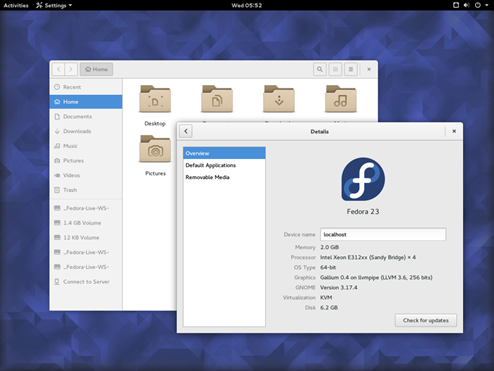
Task: Close the Details window
Action: [x=454, y=131]
